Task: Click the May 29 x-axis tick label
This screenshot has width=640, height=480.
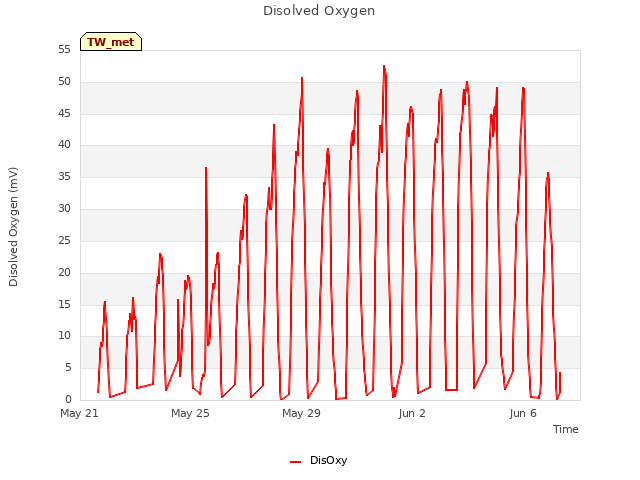Action: (301, 413)
